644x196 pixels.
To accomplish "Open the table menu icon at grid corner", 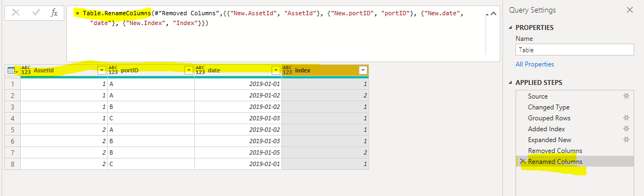I will point(13,71).
